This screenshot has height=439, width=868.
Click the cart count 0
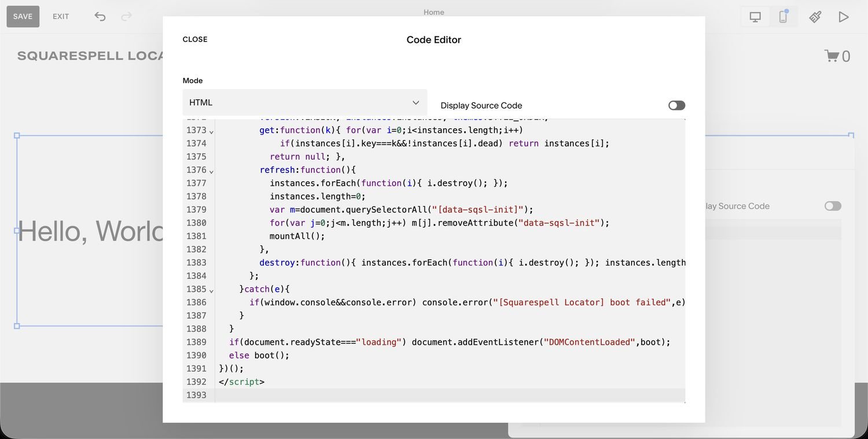pos(846,56)
